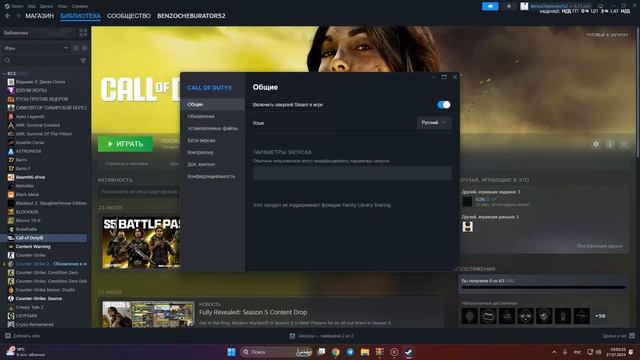Screen dimensions: 640x360
Task: Click the Добавить игру button
Action: coord(22,336)
